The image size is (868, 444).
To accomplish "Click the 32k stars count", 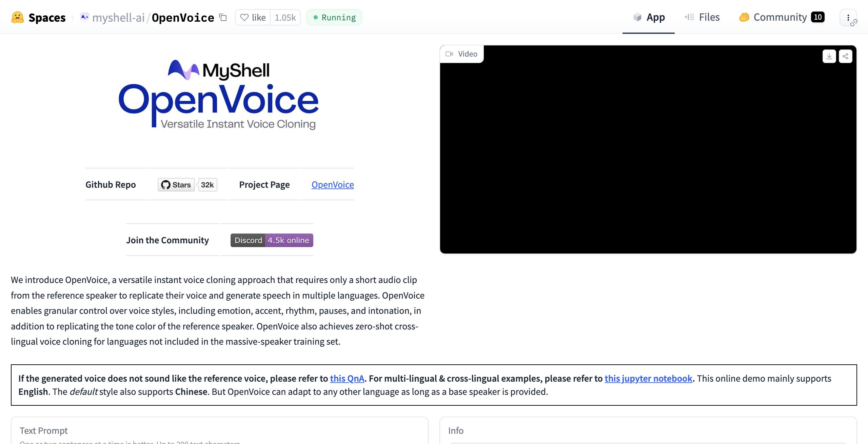I will point(207,185).
